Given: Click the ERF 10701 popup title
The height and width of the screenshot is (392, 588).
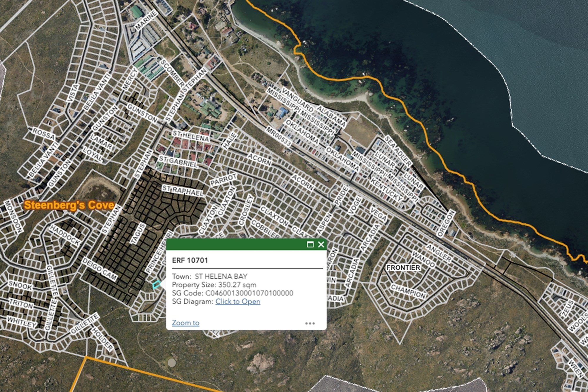Looking at the screenshot, I should (190, 260).
